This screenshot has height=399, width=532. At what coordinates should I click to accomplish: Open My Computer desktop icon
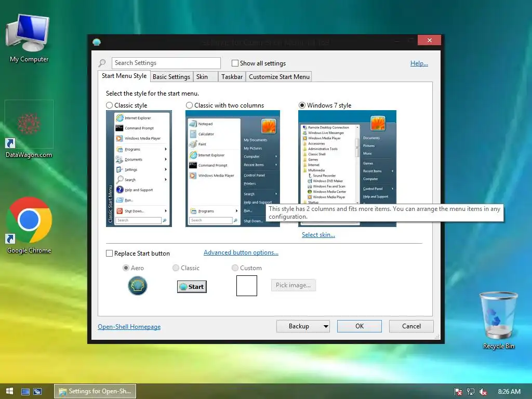click(29, 38)
